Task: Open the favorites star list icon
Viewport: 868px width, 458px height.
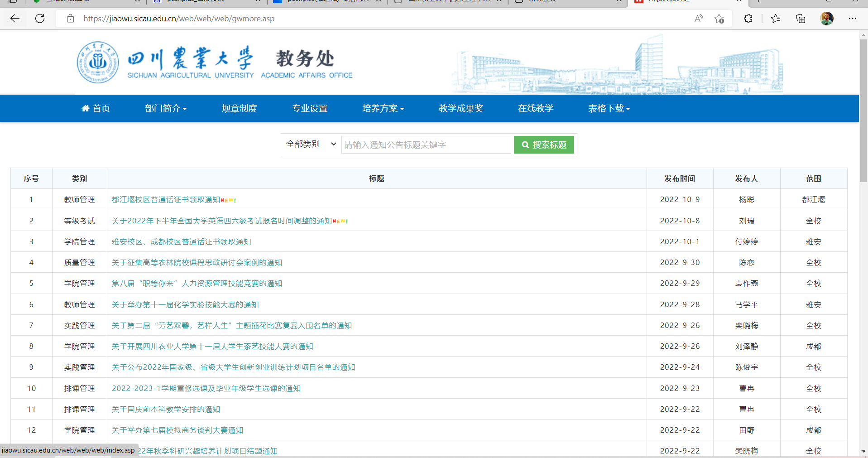Action: coord(776,19)
